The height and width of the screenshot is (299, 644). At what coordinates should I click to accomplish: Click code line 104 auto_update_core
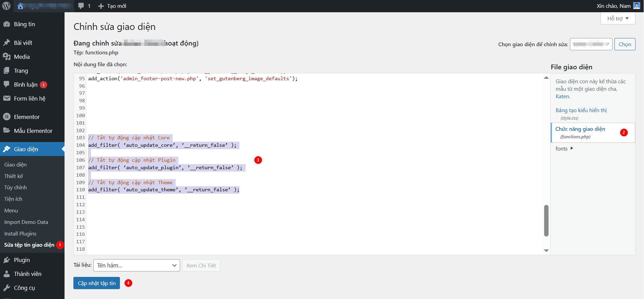click(x=162, y=145)
